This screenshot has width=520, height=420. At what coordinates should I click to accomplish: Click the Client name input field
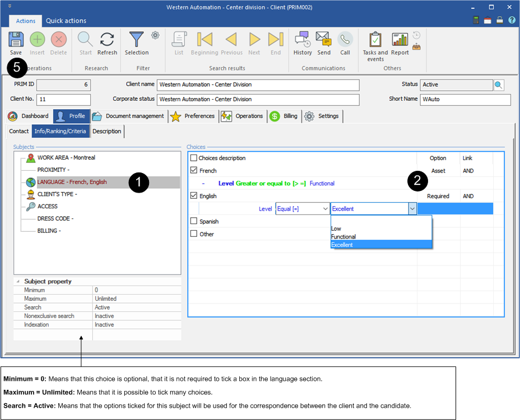pos(258,85)
